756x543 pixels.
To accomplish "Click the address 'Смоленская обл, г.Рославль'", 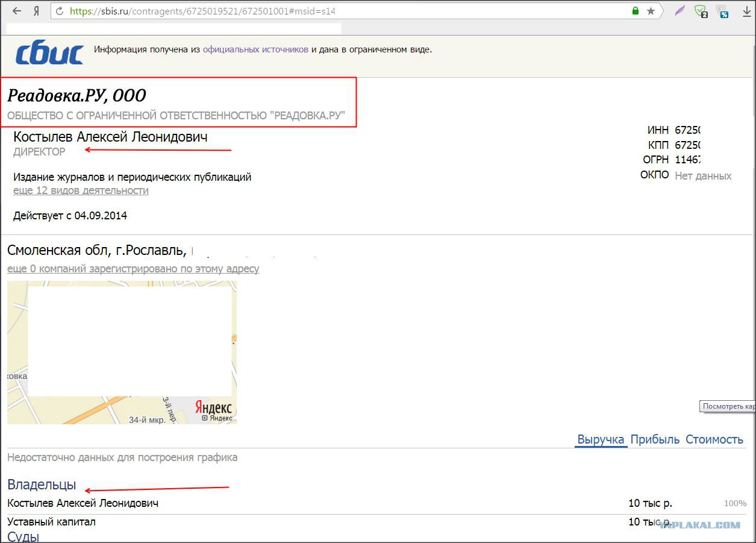I will 97,250.
